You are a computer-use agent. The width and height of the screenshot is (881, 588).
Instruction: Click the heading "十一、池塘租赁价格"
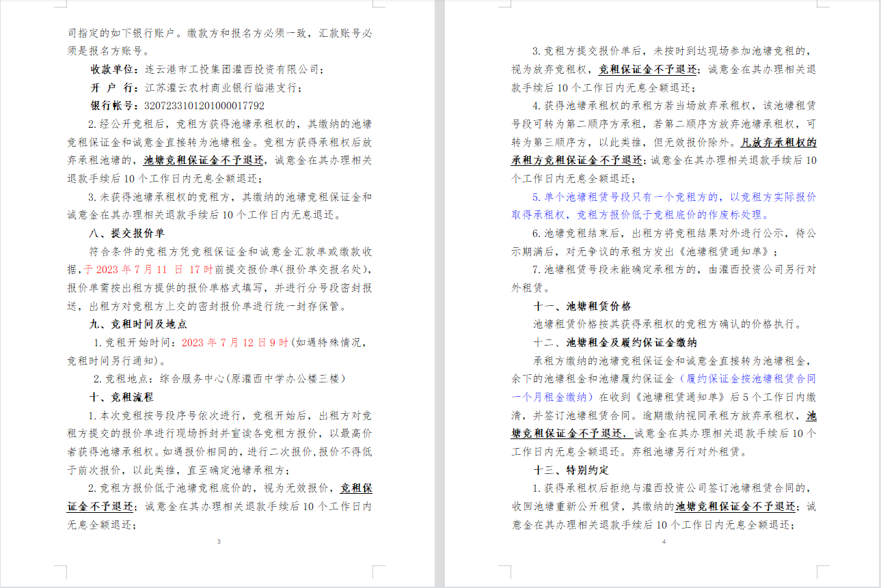tap(582, 306)
